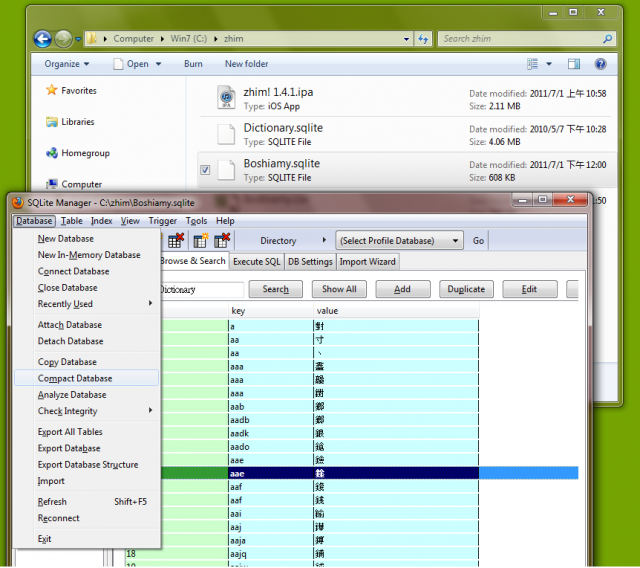Click the Duplicate button
The height and width of the screenshot is (568, 640).
(x=466, y=289)
